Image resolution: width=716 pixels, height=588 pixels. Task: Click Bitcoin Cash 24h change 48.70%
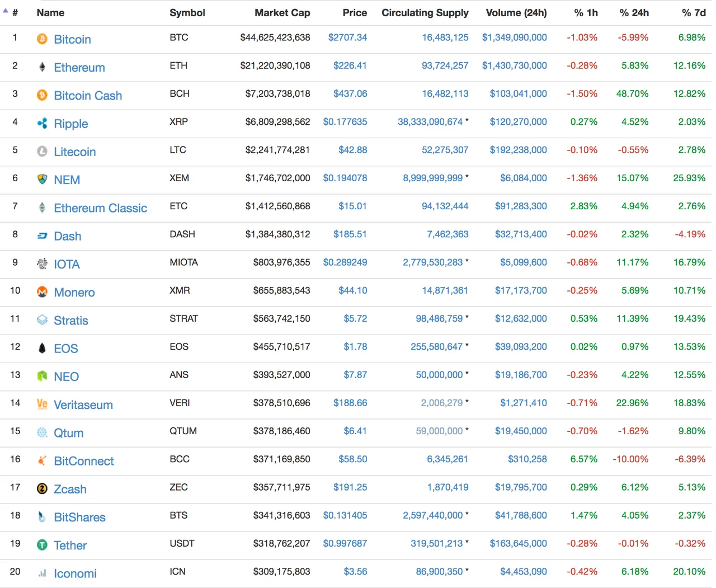(x=633, y=94)
